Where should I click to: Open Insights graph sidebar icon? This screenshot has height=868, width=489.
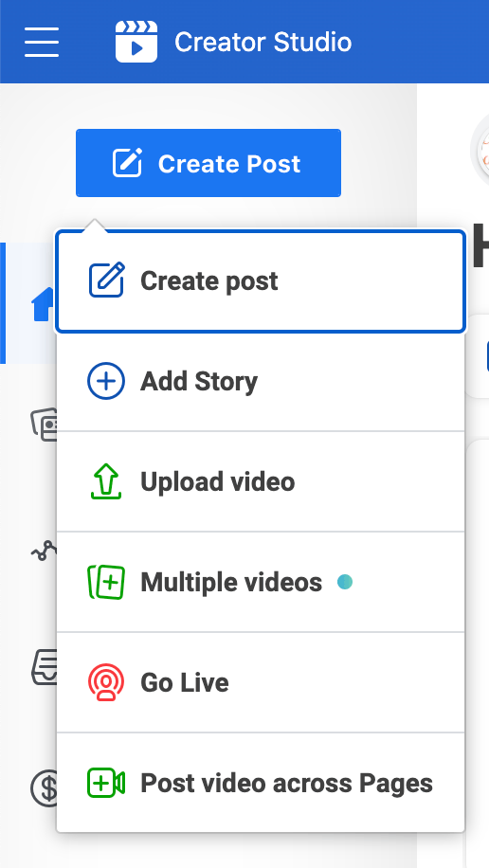(44, 551)
